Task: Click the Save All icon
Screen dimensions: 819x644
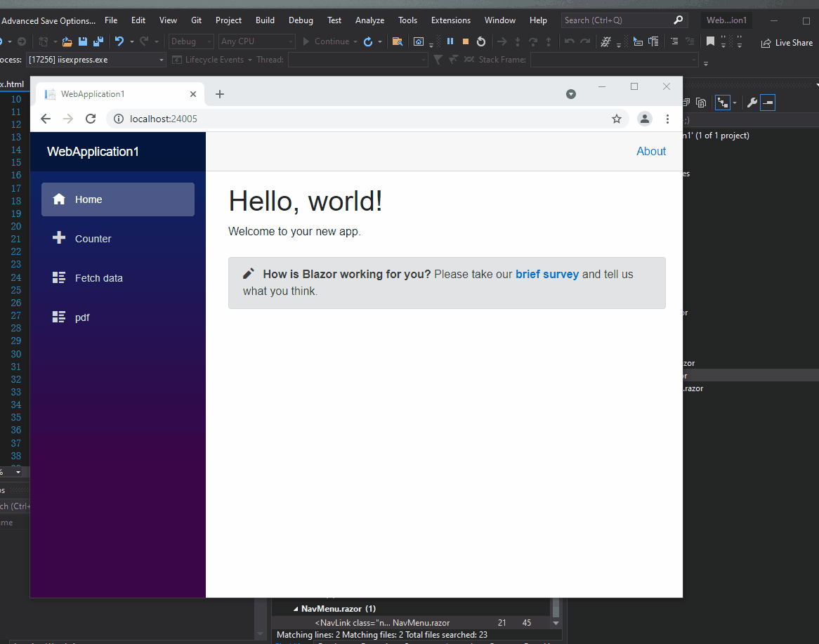Action: click(x=98, y=41)
